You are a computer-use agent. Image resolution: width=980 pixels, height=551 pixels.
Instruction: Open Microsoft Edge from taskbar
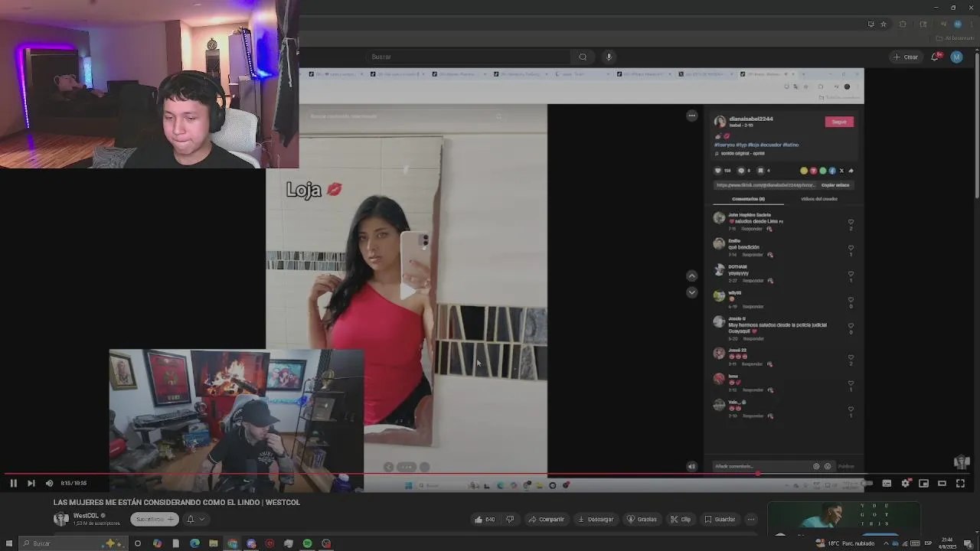coord(194,543)
